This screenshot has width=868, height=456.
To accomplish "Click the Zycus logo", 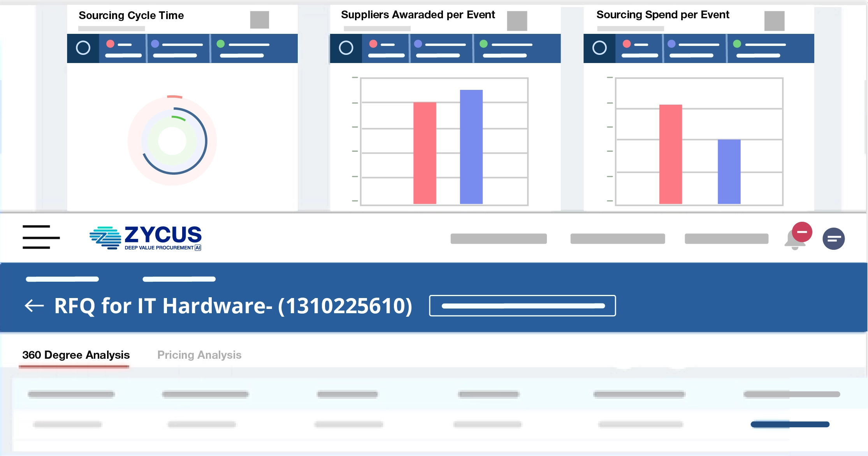I will click(x=146, y=238).
